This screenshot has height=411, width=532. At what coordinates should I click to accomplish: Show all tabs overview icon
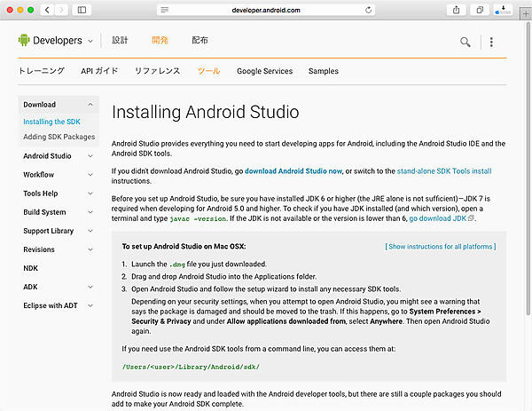pos(480,10)
